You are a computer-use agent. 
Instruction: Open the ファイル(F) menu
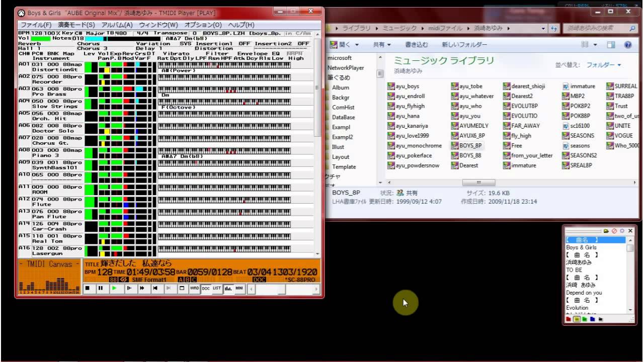coord(36,25)
